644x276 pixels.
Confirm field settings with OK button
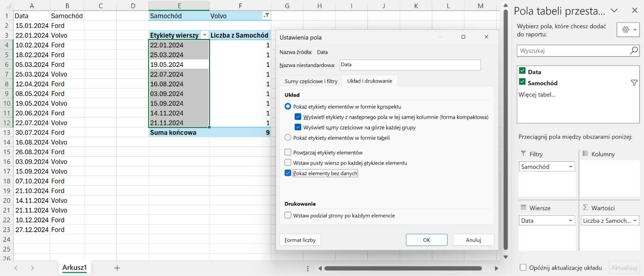tap(426, 240)
